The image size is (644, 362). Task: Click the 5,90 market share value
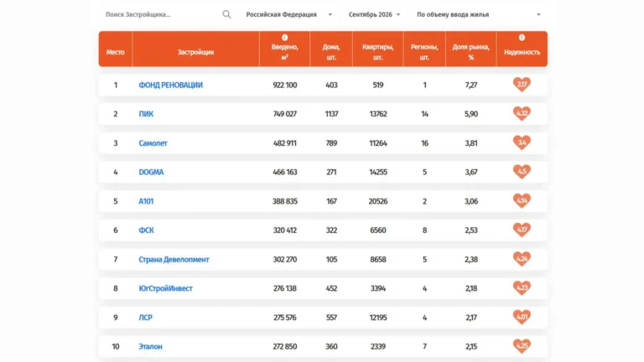pyautogui.click(x=471, y=114)
